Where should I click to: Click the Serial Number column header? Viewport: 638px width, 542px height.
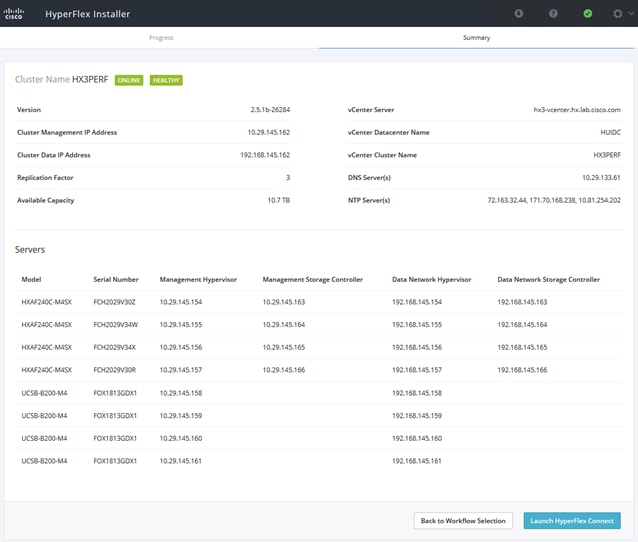tap(116, 279)
